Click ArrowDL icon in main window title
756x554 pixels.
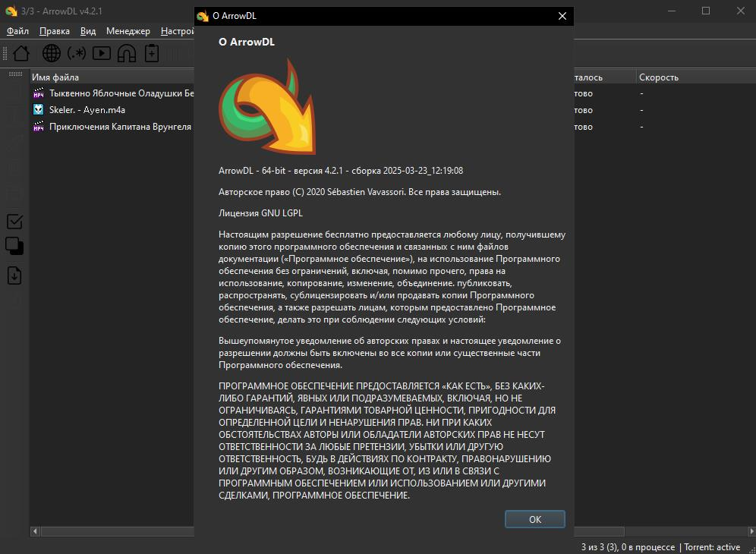[11, 11]
